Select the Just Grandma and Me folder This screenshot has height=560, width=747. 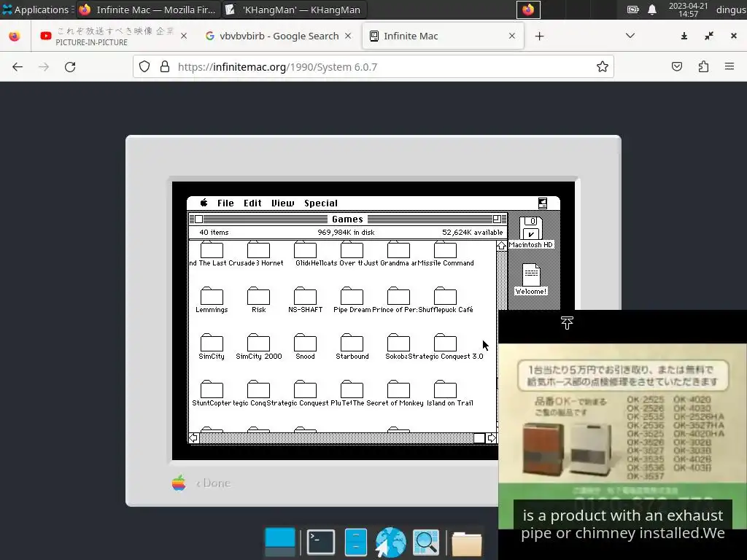coord(399,249)
